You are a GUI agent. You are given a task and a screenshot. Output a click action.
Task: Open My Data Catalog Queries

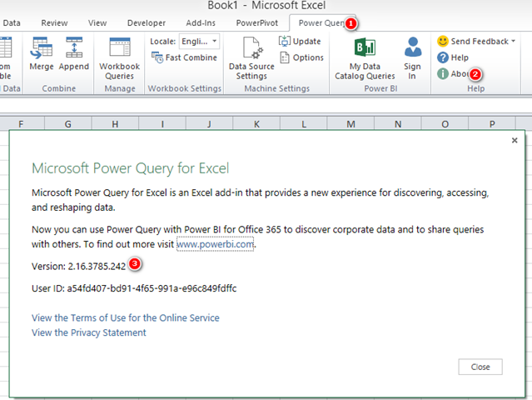(365, 58)
